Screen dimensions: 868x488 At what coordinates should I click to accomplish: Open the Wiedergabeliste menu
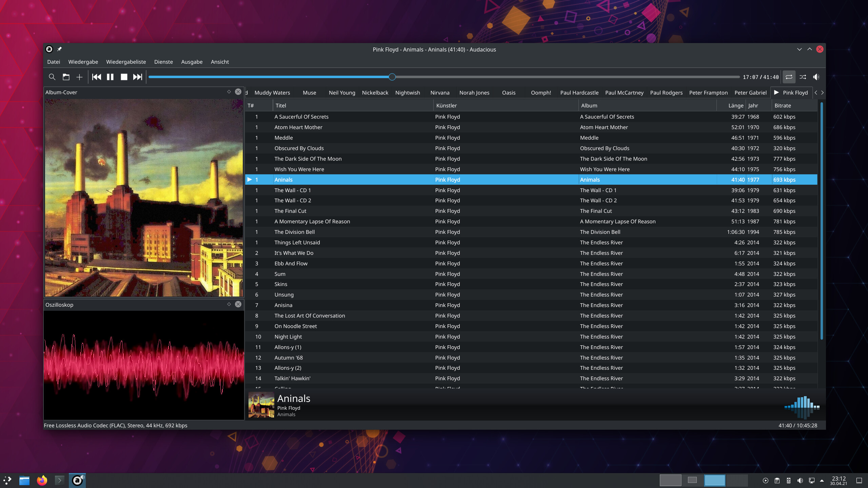(x=126, y=62)
